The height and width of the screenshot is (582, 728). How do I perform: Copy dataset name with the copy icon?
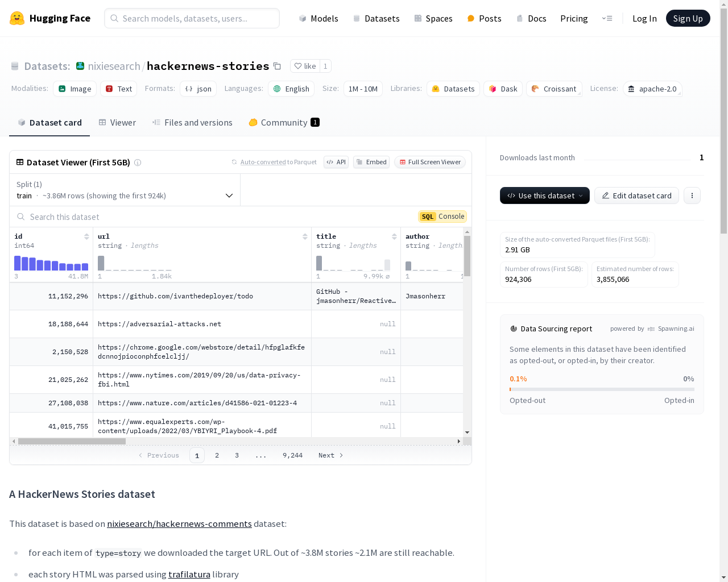pyautogui.click(x=277, y=66)
